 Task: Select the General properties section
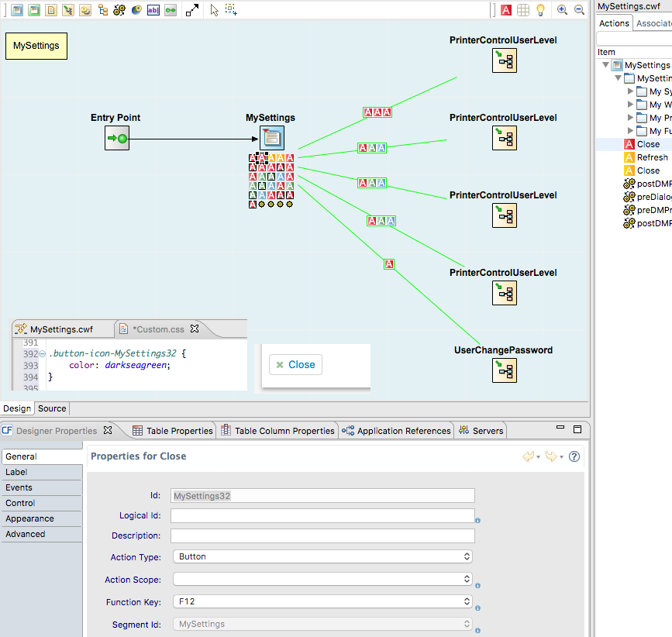point(42,456)
